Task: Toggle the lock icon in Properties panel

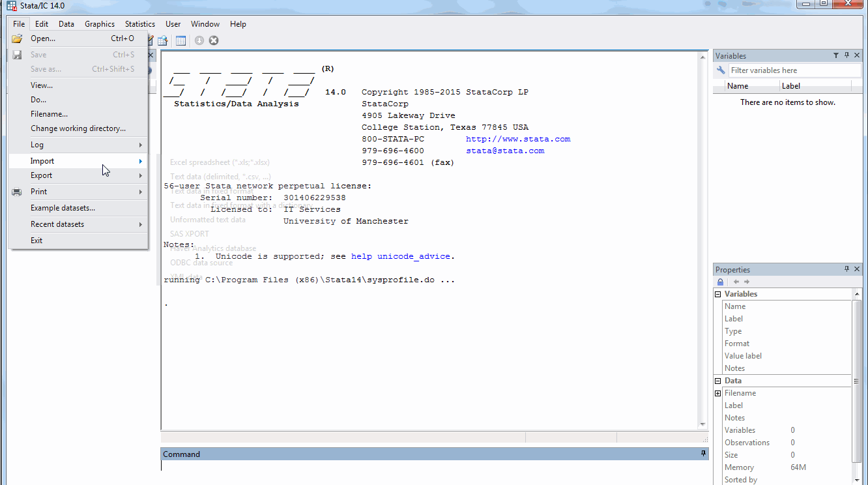Action: pos(720,282)
